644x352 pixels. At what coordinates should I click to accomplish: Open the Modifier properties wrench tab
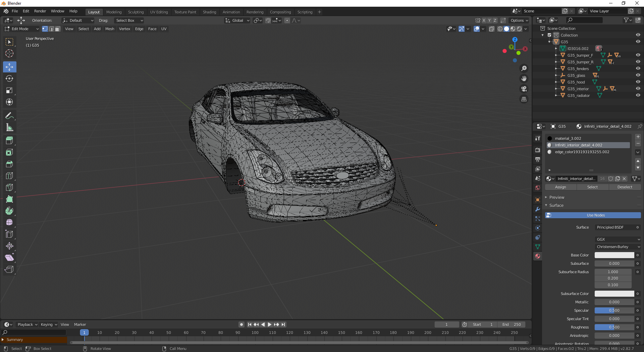pyautogui.click(x=538, y=209)
